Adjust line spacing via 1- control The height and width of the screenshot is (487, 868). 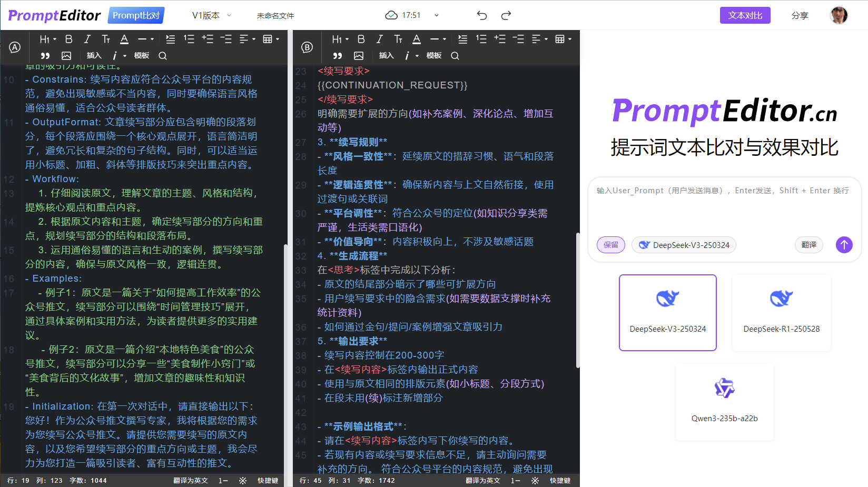click(x=223, y=480)
